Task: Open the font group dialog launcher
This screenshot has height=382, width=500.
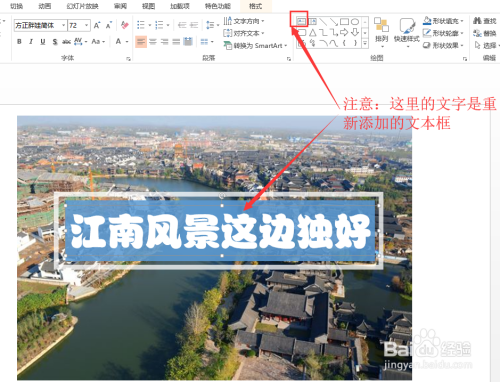Action: [x=128, y=59]
